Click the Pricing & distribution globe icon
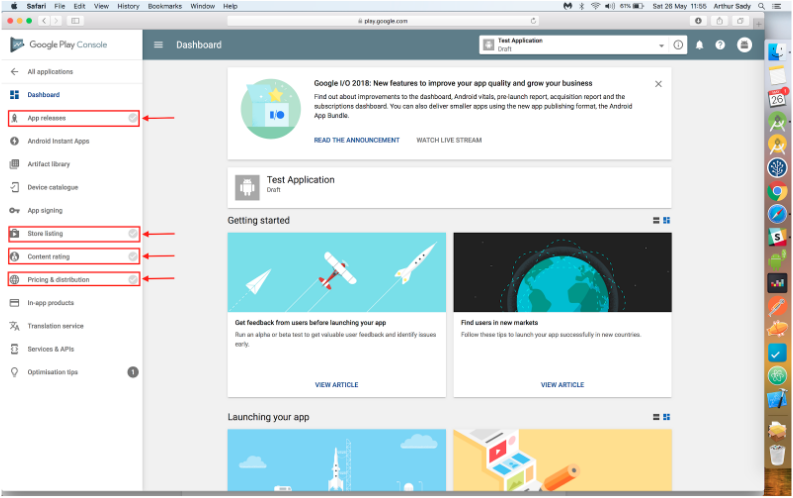Screen dimensions: 793x498 tap(15, 279)
